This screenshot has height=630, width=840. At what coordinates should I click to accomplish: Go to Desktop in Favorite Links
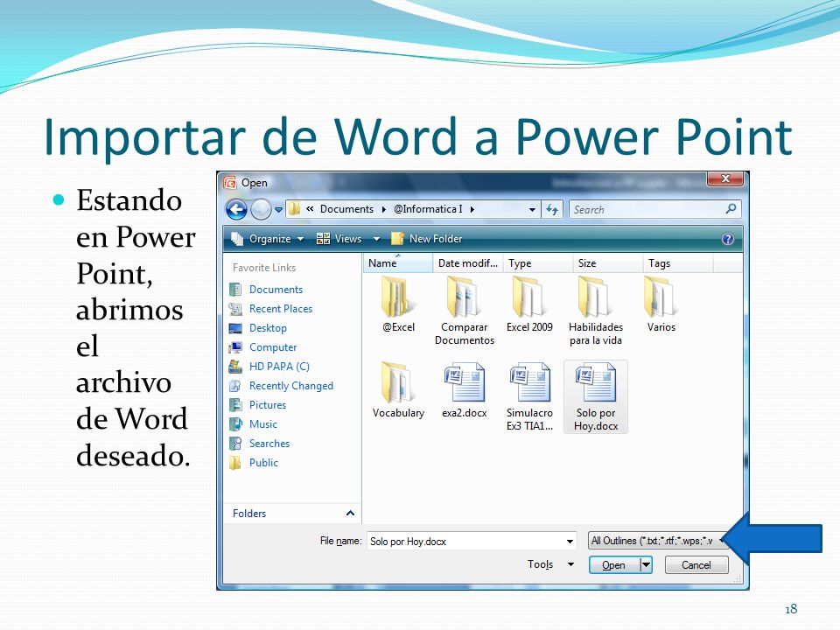coord(268,328)
